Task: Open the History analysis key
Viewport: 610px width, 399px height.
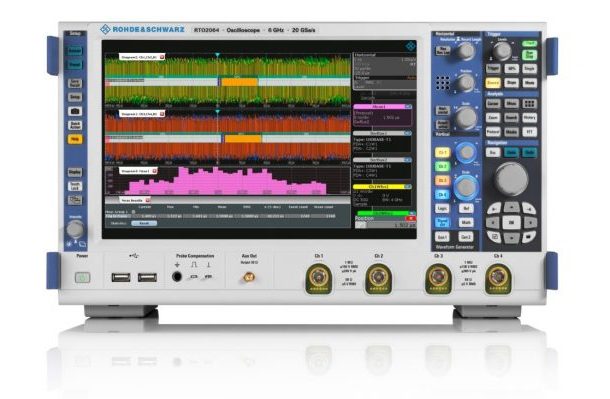Action: click(529, 117)
